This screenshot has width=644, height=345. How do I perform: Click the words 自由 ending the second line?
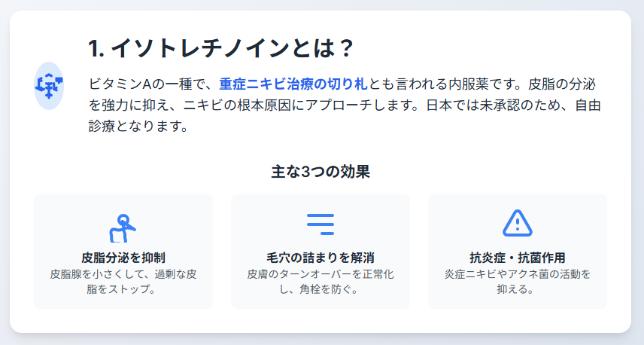(588, 105)
